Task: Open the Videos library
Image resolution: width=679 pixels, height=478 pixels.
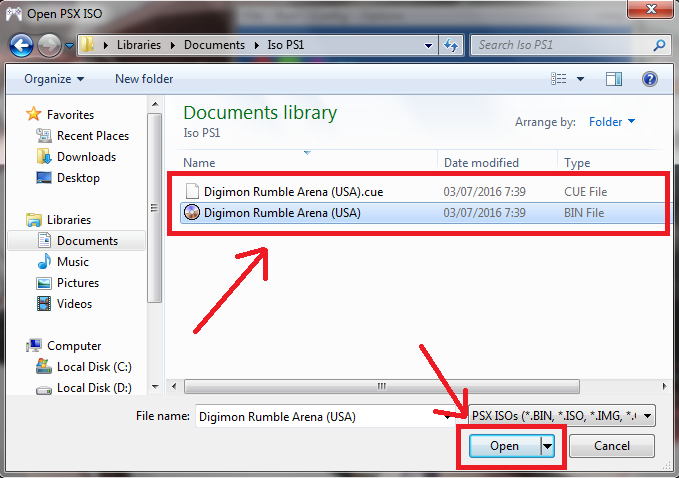Action: point(74,304)
